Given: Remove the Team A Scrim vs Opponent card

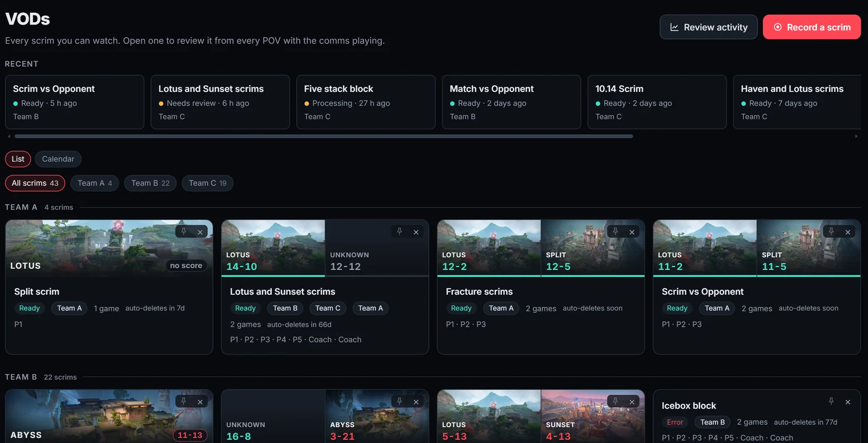Looking at the screenshot, I should (848, 232).
